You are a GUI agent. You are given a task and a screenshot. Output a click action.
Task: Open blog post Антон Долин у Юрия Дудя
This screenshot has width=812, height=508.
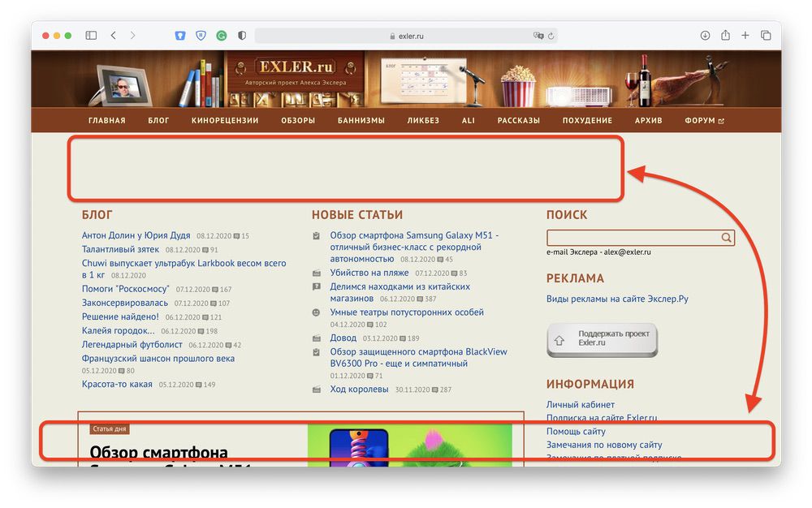coord(136,235)
